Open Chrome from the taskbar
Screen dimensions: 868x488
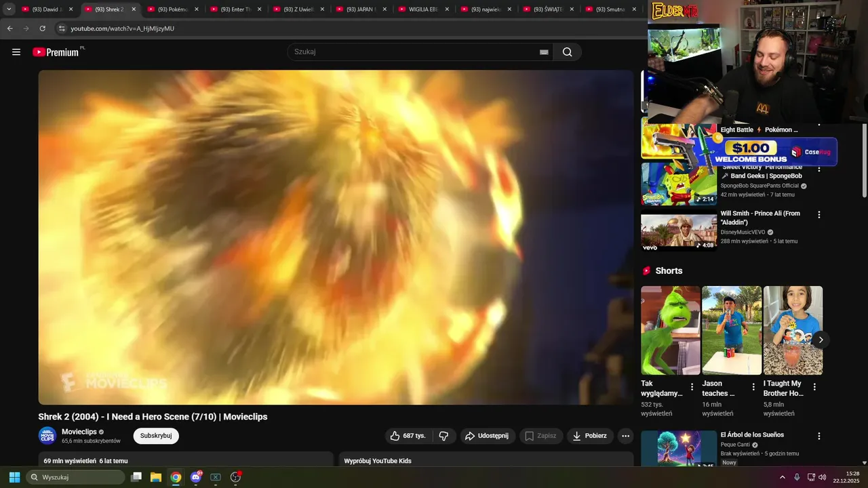point(176,477)
